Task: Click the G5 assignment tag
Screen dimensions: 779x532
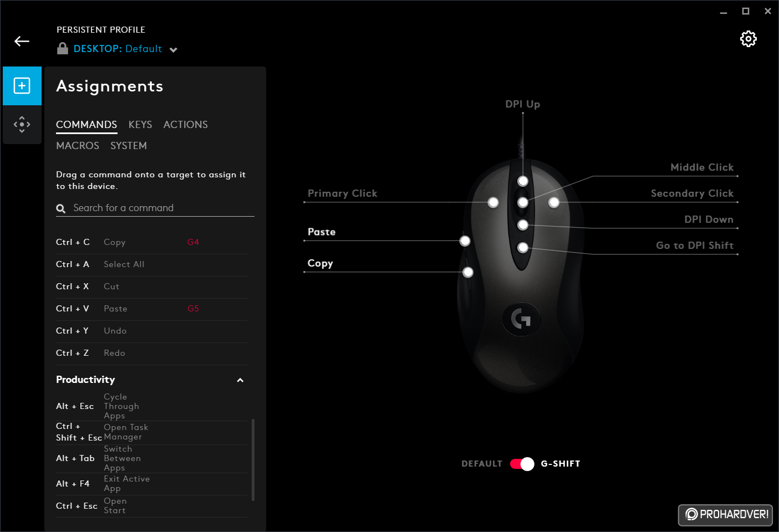Action: click(x=193, y=309)
